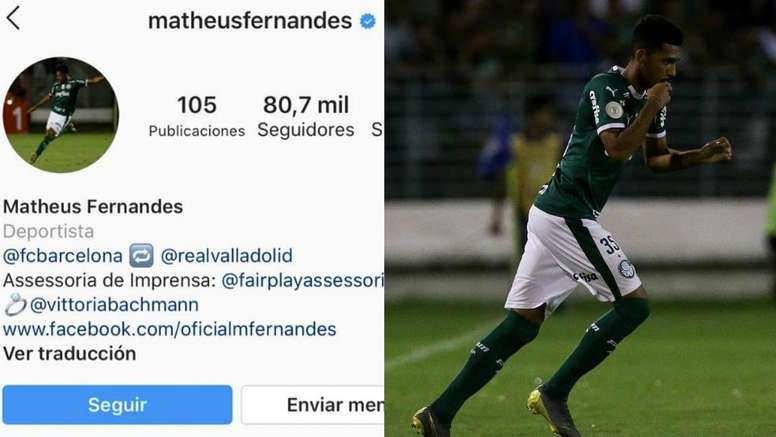
Task: Click the player photo on the right
Action: point(580,218)
